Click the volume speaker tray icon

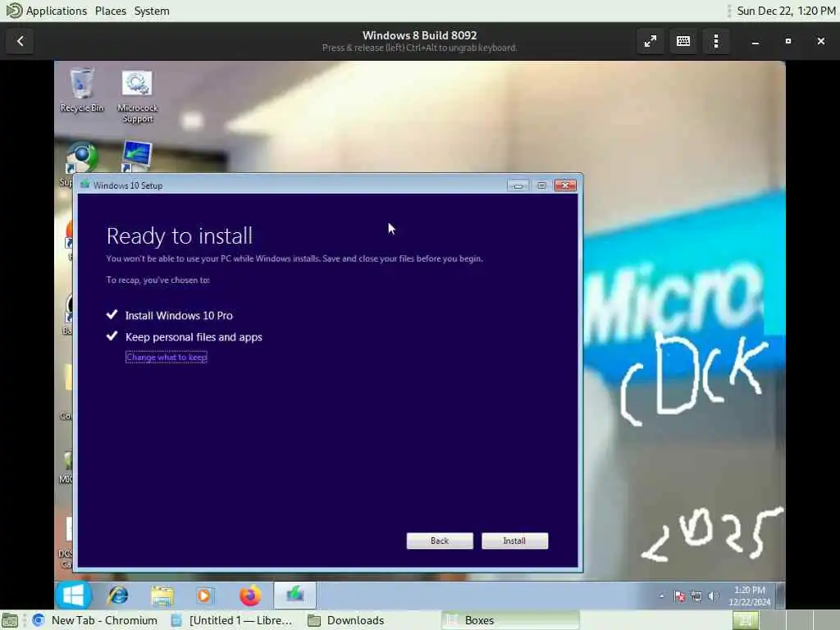point(713,596)
